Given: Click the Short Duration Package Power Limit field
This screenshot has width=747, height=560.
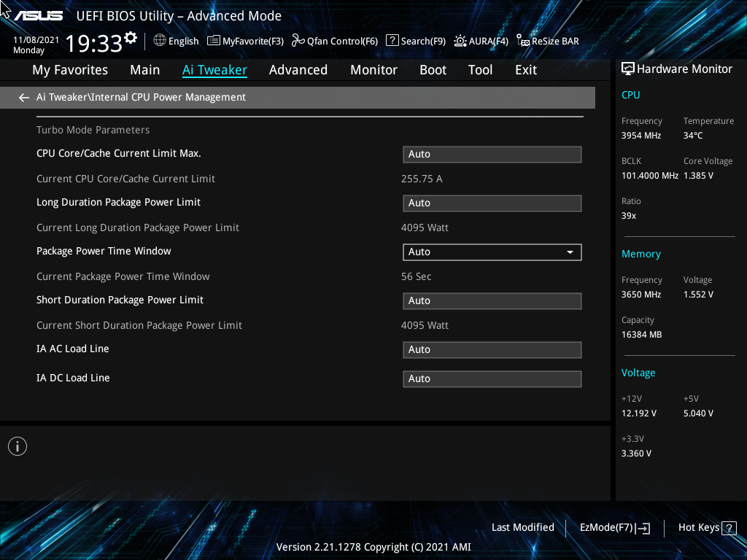Looking at the screenshot, I should point(492,301).
